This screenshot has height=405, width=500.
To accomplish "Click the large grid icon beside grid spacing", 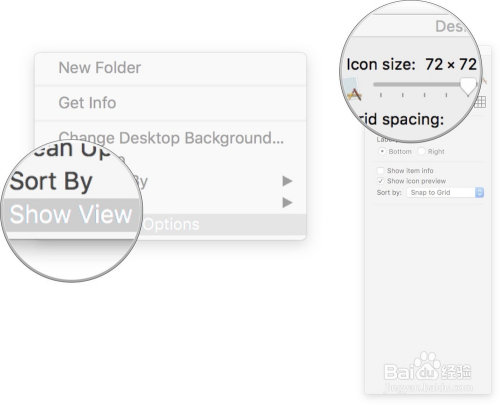I will click(x=480, y=102).
